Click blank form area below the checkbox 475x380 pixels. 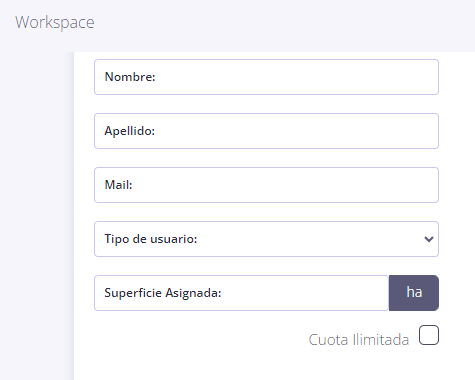click(266, 365)
